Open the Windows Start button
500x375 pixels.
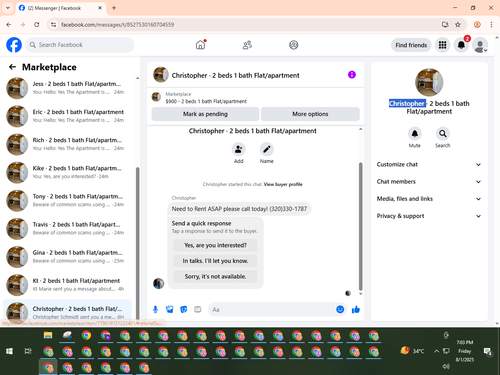[x=9, y=351]
